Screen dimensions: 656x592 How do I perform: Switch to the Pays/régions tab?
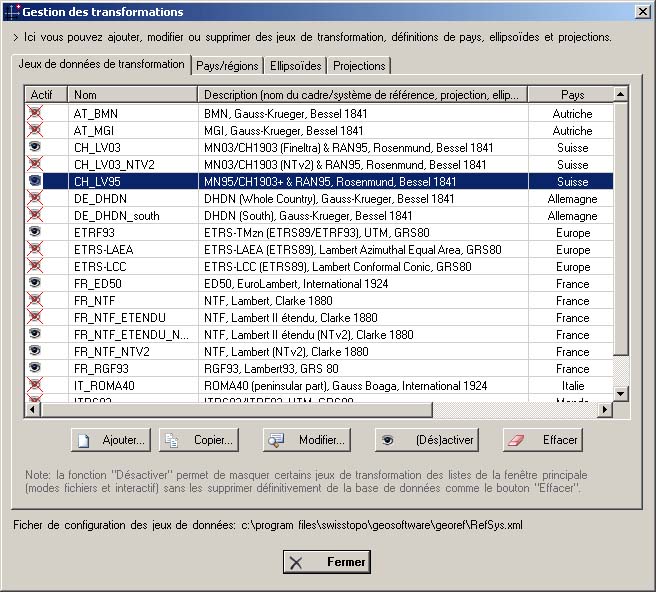coord(226,66)
